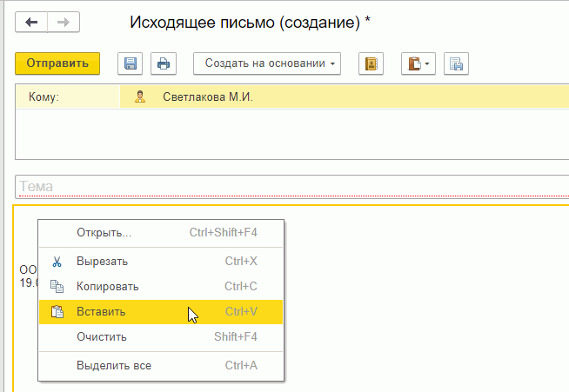Choose Вырезать in context menu

point(161,261)
